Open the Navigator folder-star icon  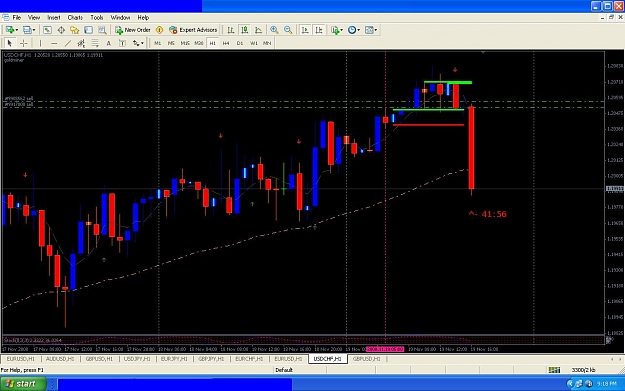pyautogui.click(x=75, y=30)
